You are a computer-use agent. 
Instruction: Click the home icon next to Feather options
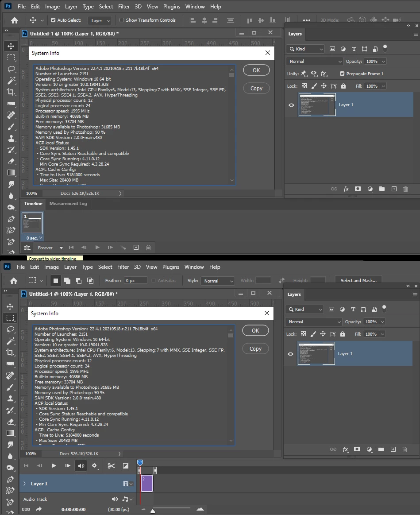click(14, 280)
